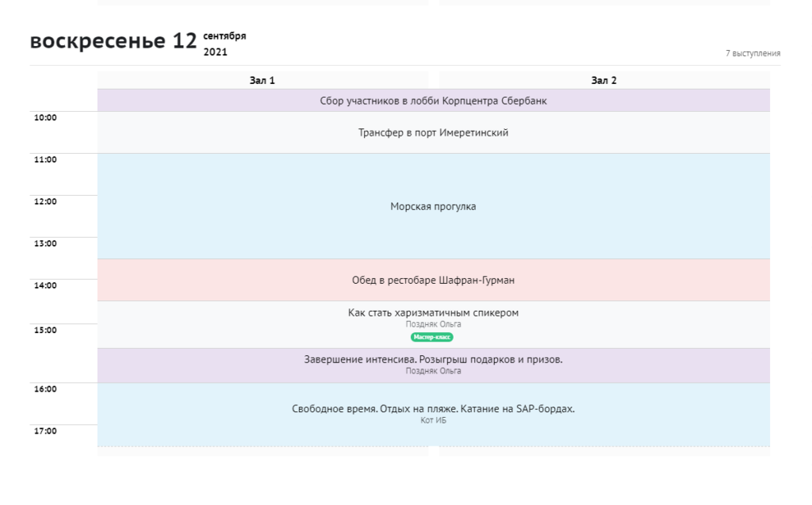Click the 16:00 time label

point(45,389)
